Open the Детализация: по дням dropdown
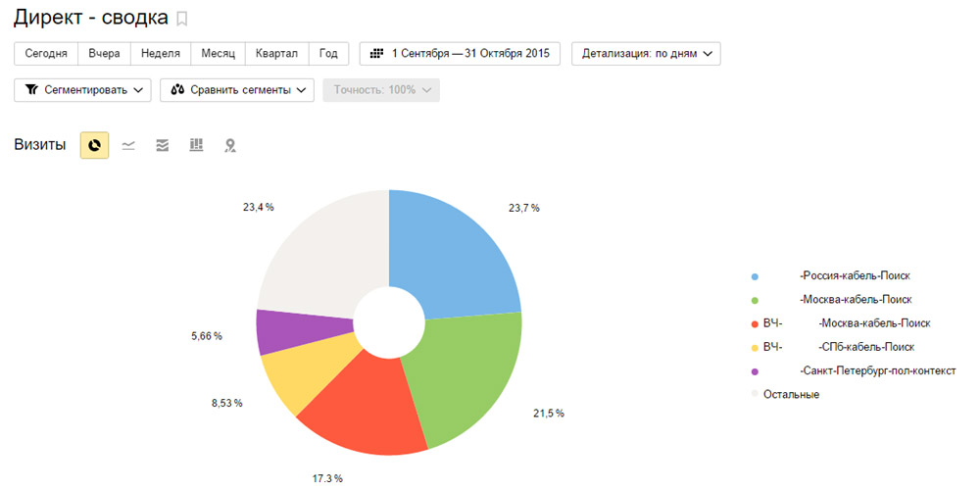980x491 pixels. (646, 53)
